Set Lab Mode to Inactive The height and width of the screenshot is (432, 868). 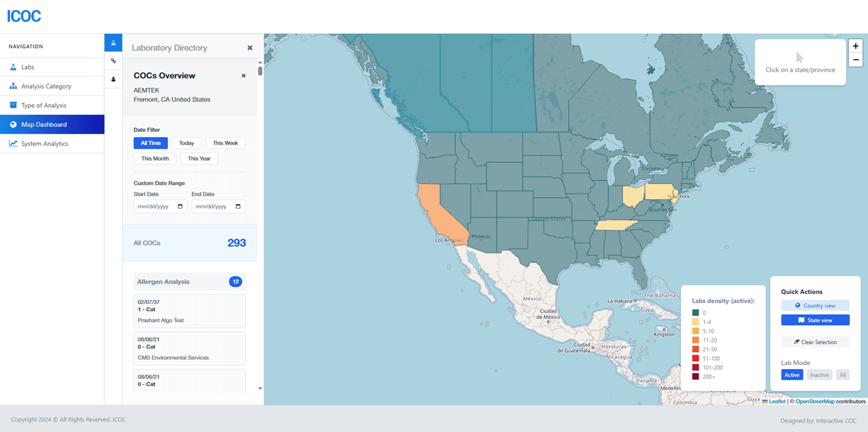819,375
